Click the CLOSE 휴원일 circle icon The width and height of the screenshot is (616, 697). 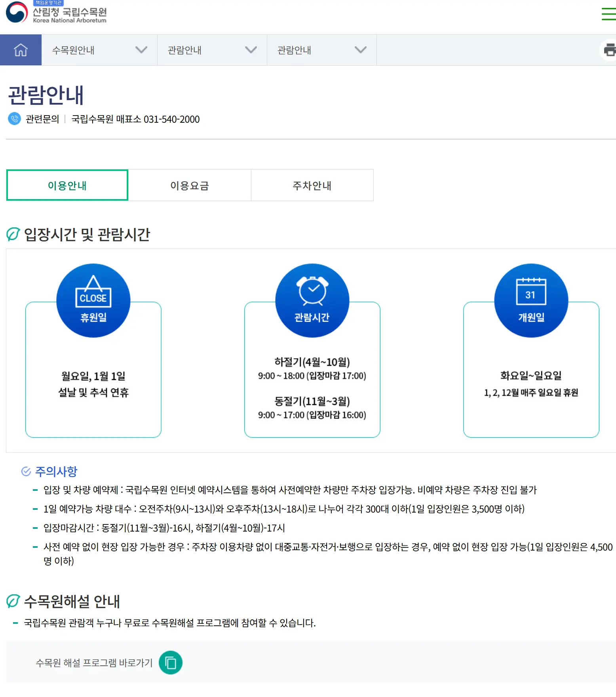(x=93, y=300)
